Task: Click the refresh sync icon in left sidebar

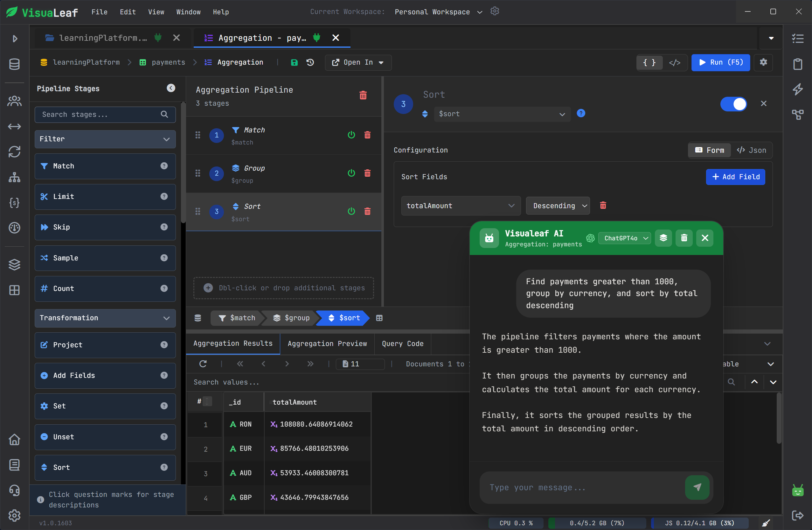Action: click(x=14, y=152)
